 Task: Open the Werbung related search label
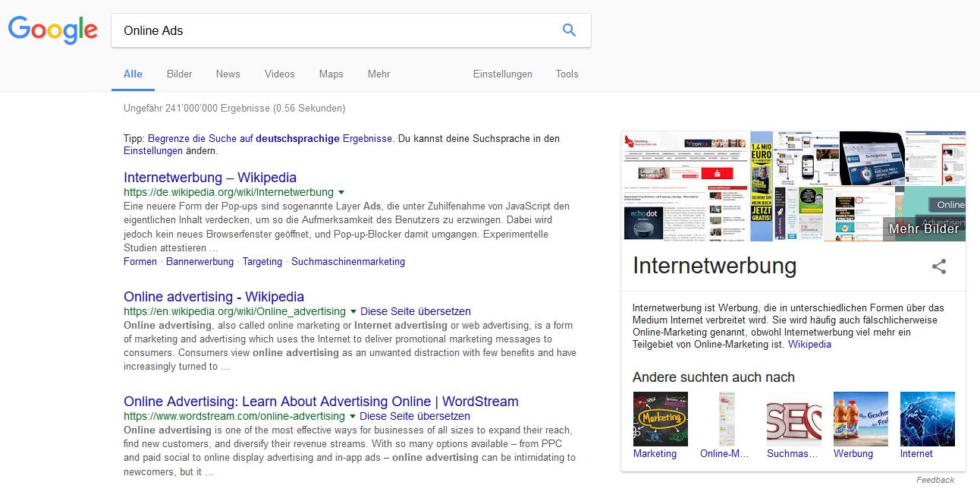[853, 453]
